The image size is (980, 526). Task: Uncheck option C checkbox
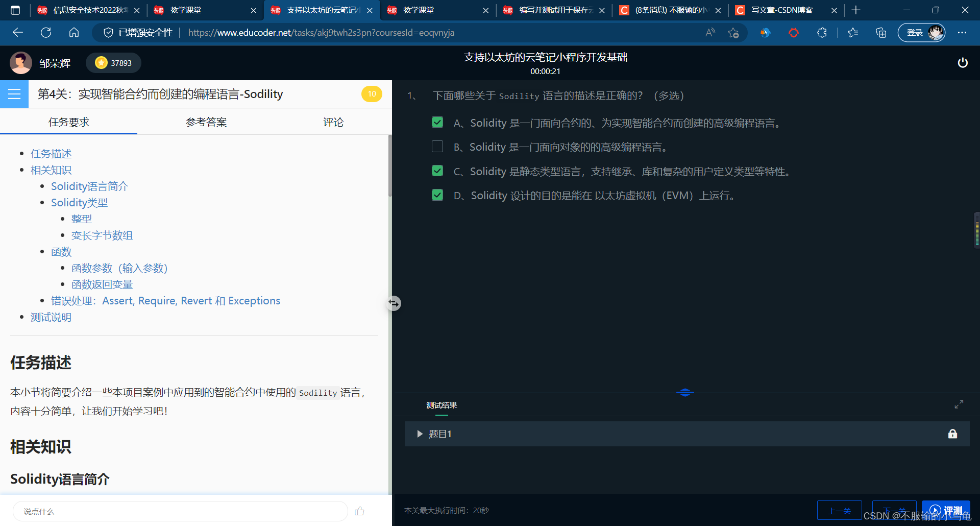pyautogui.click(x=437, y=171)
